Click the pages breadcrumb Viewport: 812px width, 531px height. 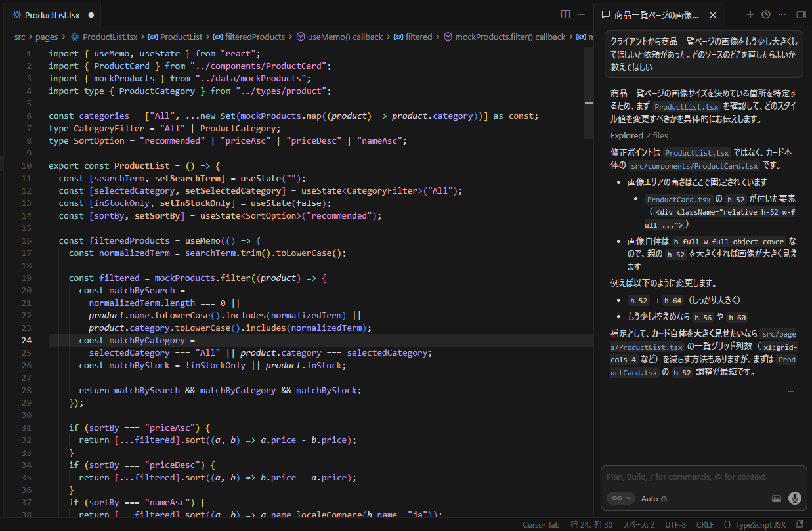(x=47, y=37)
